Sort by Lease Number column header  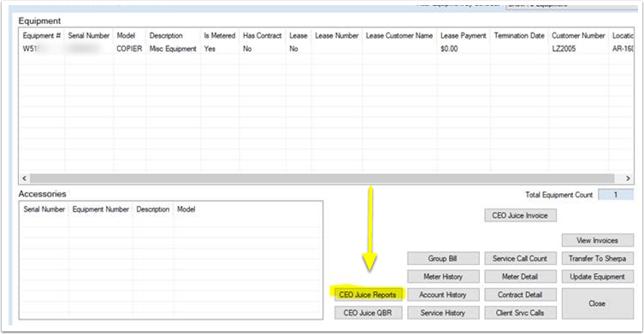tap(337, 36)
